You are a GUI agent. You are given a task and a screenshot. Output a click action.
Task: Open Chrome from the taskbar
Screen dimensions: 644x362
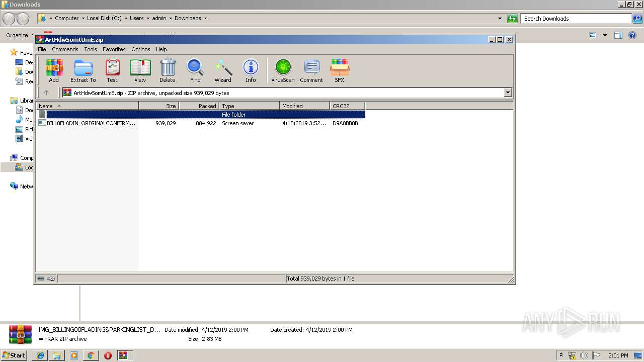(x=91, y=355)
